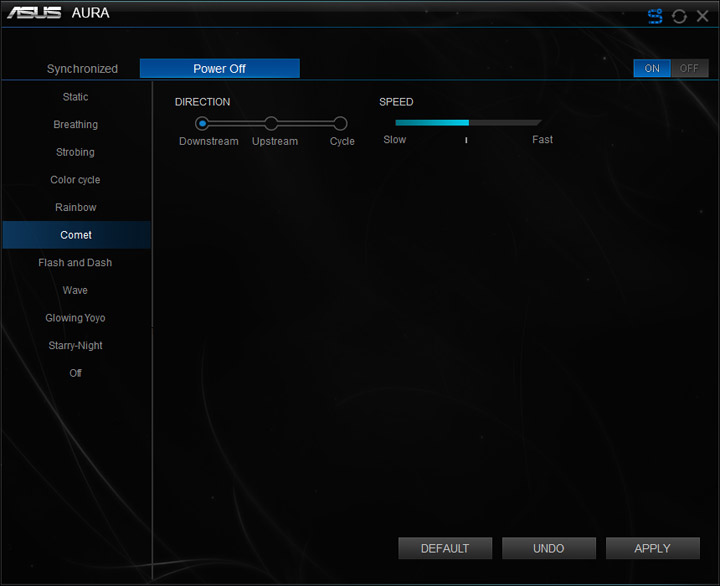The height and width of the screenshot is (586, 720).
Task: Click the speed slider bar
Action: 468,123
